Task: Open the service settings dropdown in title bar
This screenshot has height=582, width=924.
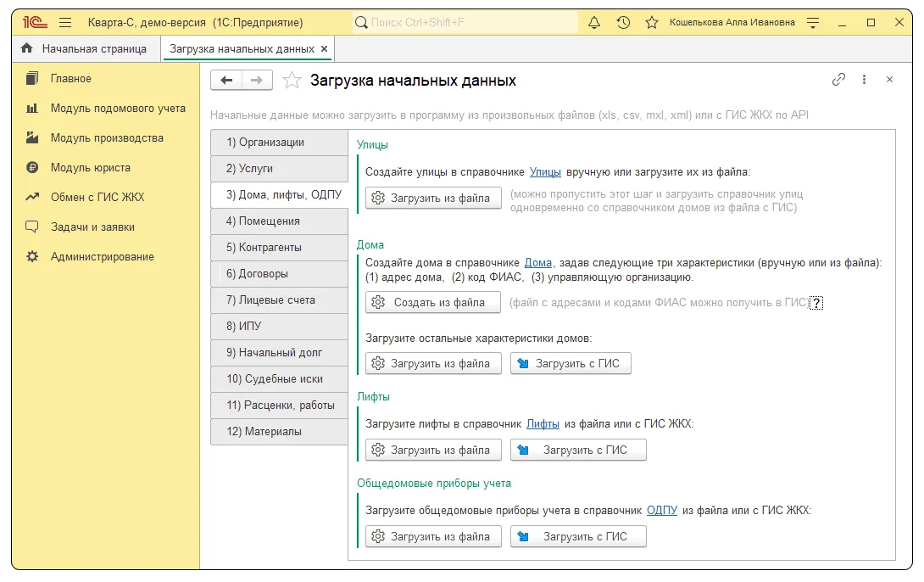Action: [x=813, y=22]
